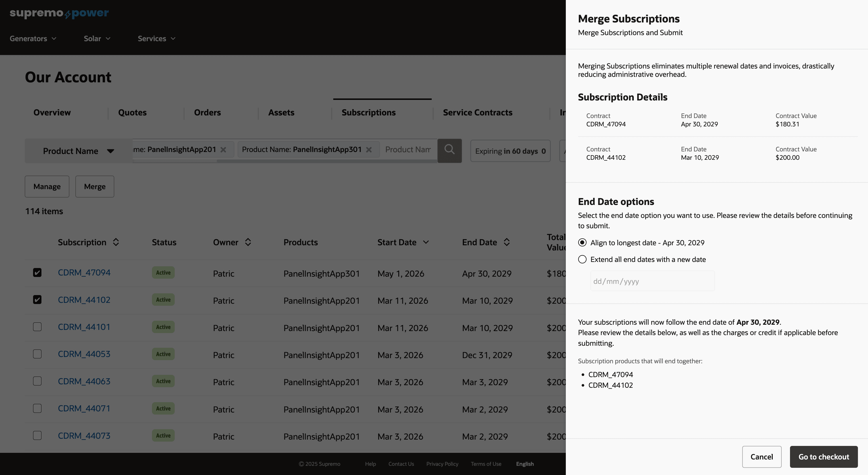Check the CDRM_44053 row checkbox
Viewport: 868px width, 475px height.
point(37,354)
